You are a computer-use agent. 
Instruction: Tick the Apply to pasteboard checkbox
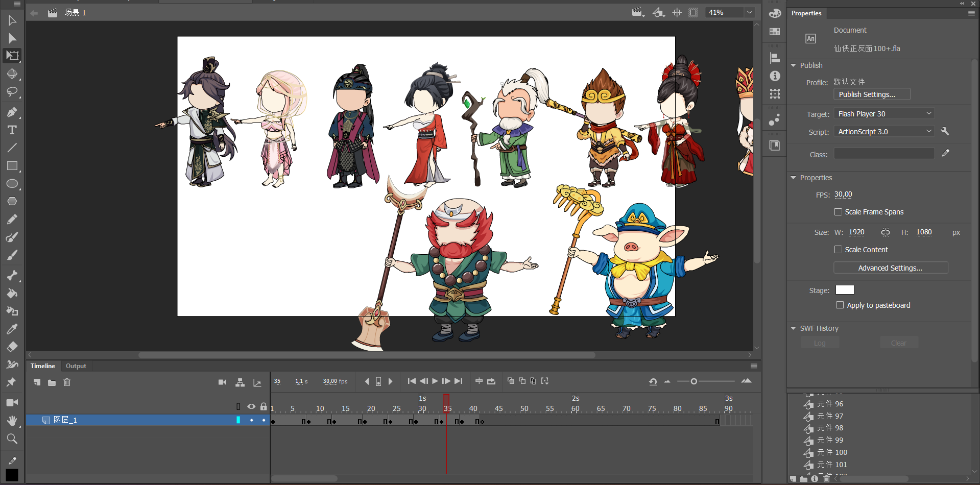click(x=840, y=305)
